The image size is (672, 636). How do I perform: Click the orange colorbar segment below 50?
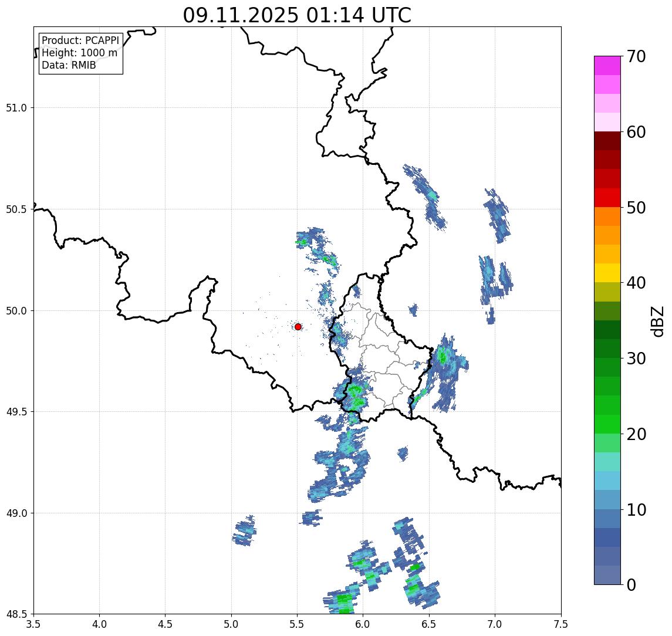[x=607, y=217]
